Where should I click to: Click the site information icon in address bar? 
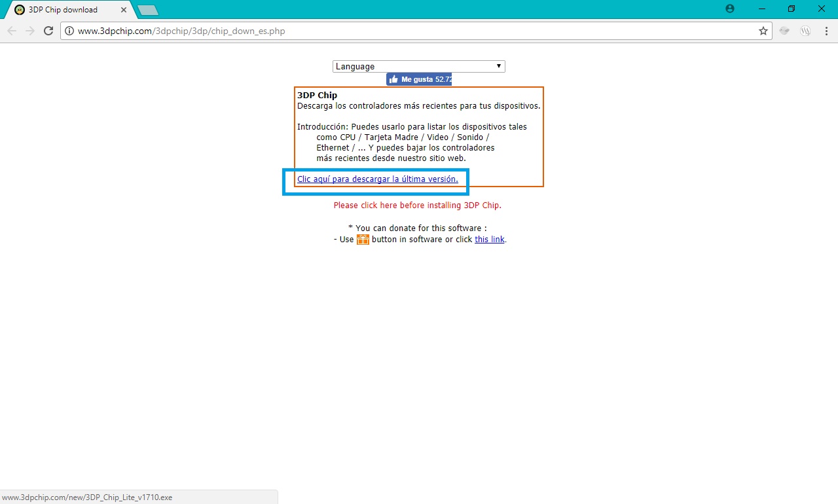point(69,31)
